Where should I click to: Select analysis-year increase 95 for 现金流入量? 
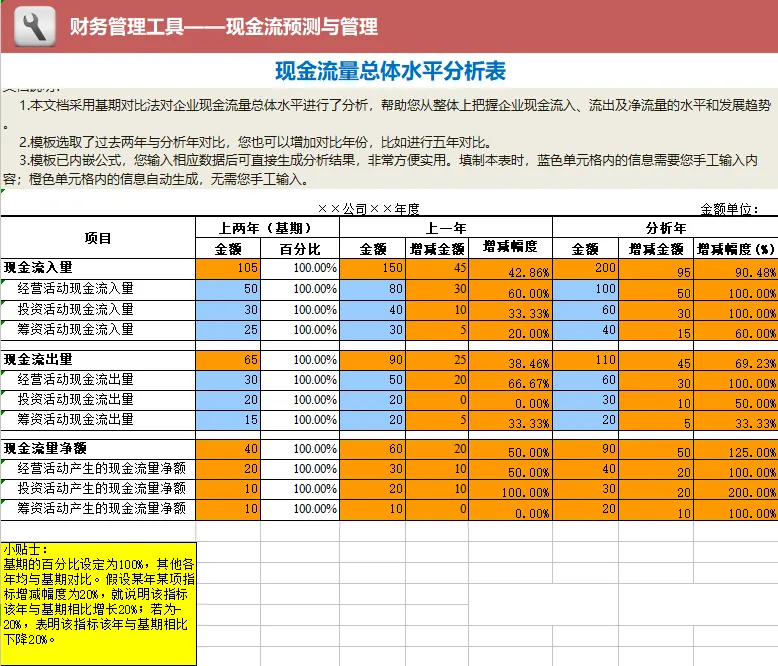[x=656, y=268]
